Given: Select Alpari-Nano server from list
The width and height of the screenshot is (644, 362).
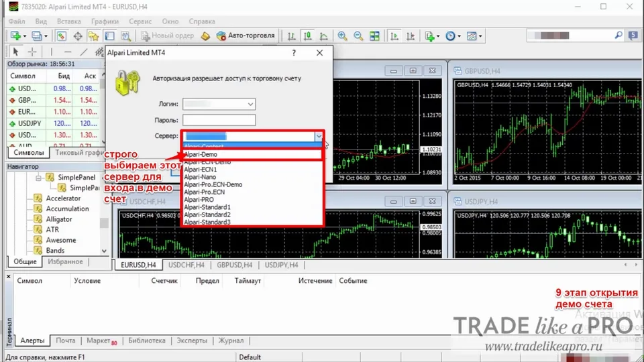Looking at the screenshot, I should (x=252, y=177).
